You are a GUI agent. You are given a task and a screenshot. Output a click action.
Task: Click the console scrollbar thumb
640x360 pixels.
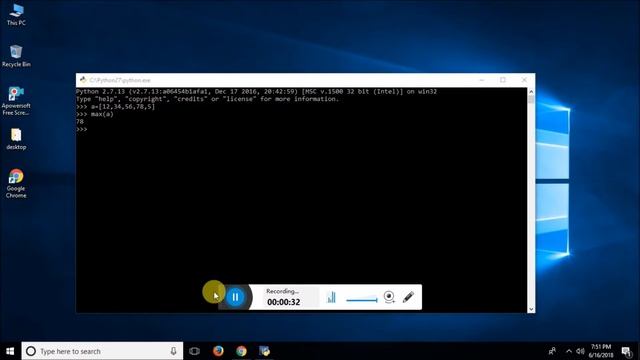(531, 100)
